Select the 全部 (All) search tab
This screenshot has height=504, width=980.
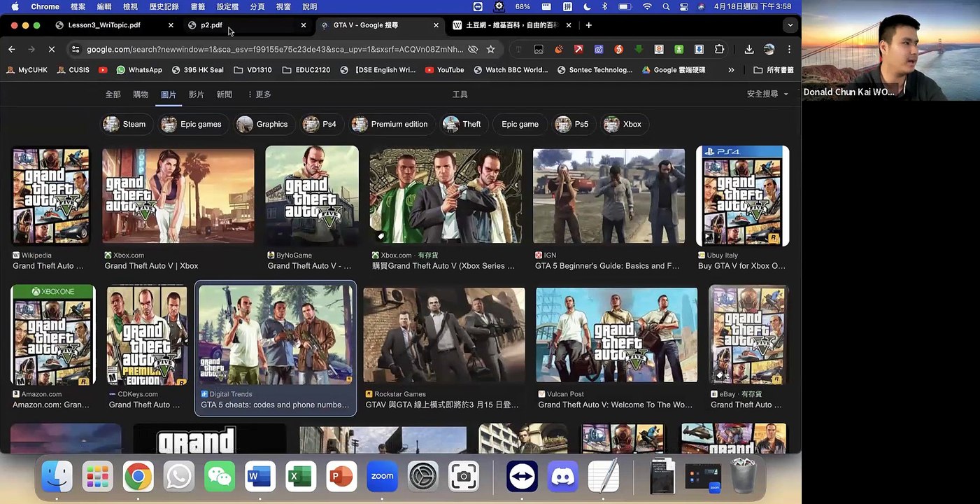pyautogui.click(x=113, y=94)
